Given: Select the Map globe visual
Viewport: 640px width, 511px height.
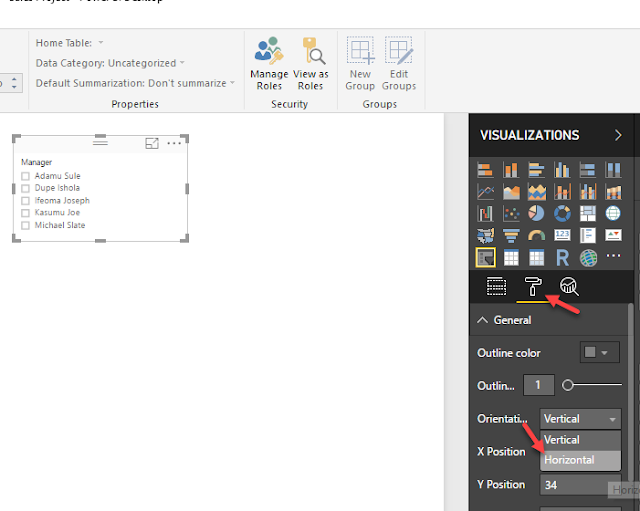Looking at the screenshot, I should point(613,213).
